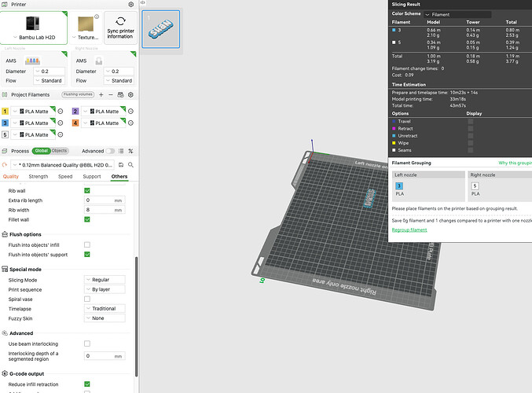
Task: Click edit icon beside filament 2
Action: pyautogui.click(x=131, y=112)
